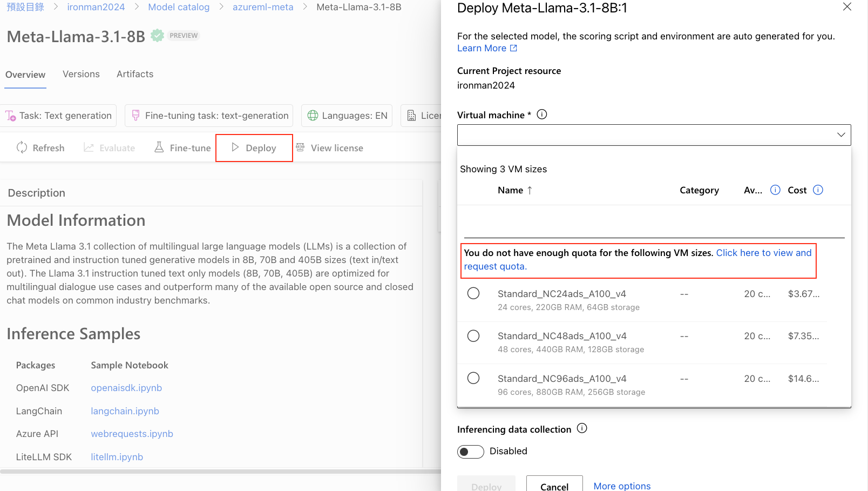Click the Fine-tune flask icon
Viewport: 868px width, 491px height.
point(159,147)
